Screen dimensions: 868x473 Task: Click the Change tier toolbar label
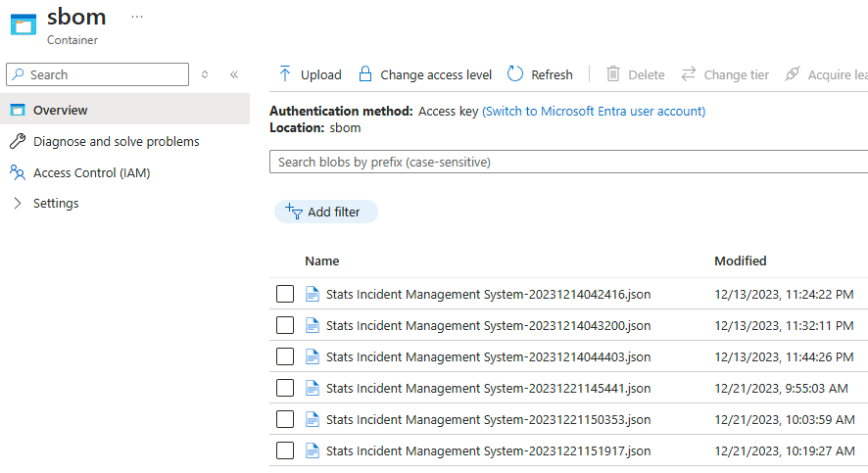[x=737, y=74]
